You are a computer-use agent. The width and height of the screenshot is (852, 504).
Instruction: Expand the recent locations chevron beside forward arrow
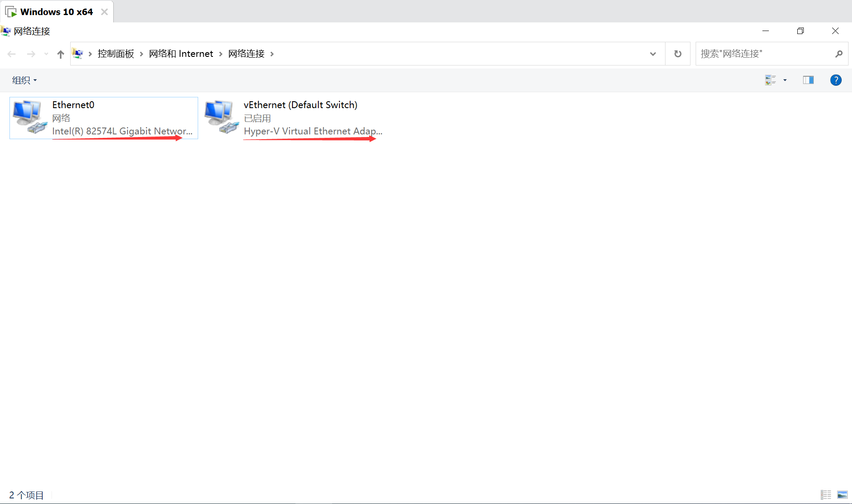tap(46, 53)
